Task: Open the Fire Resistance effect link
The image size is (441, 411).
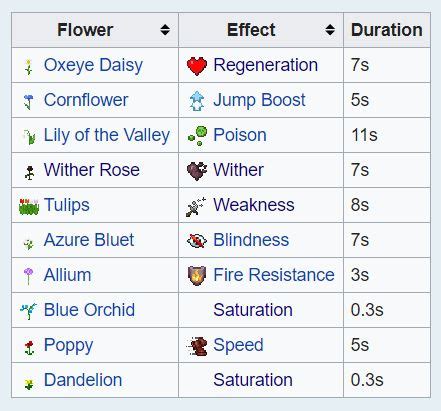Action: (x=274, y=275)
